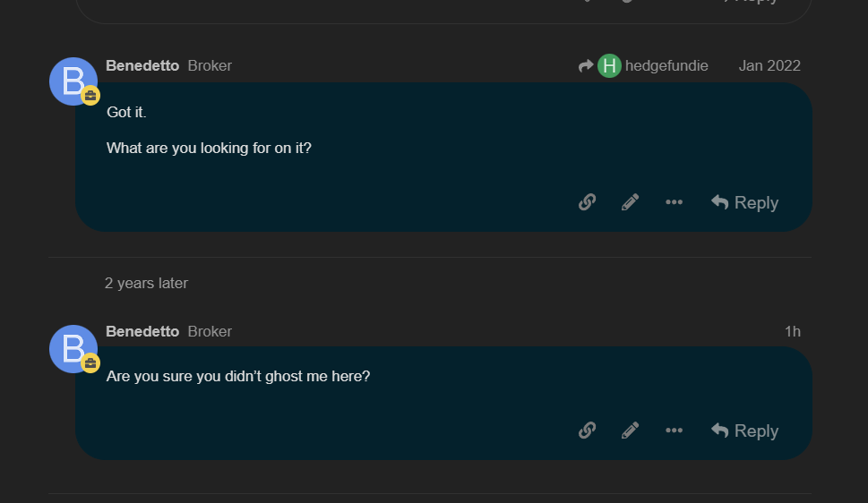Click briefcase badge on lower Benedetto avatar

point(90,363)
